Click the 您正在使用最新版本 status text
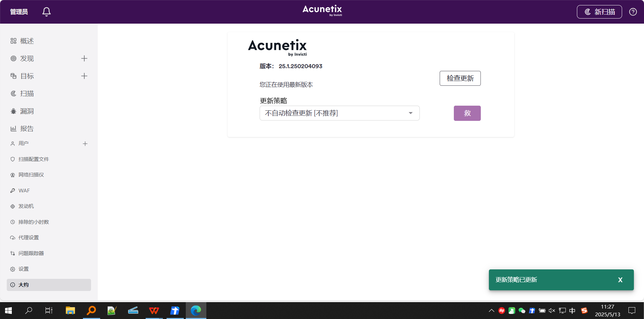The height and width of the screenshot is (319, 644). pos(286,85)
